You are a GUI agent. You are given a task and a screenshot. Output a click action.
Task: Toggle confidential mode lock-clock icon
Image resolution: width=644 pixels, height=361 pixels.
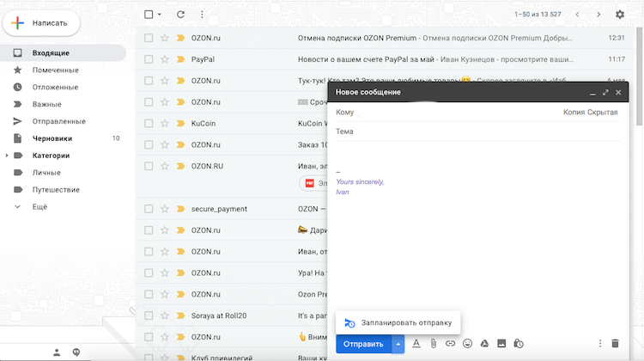[519, 344]
